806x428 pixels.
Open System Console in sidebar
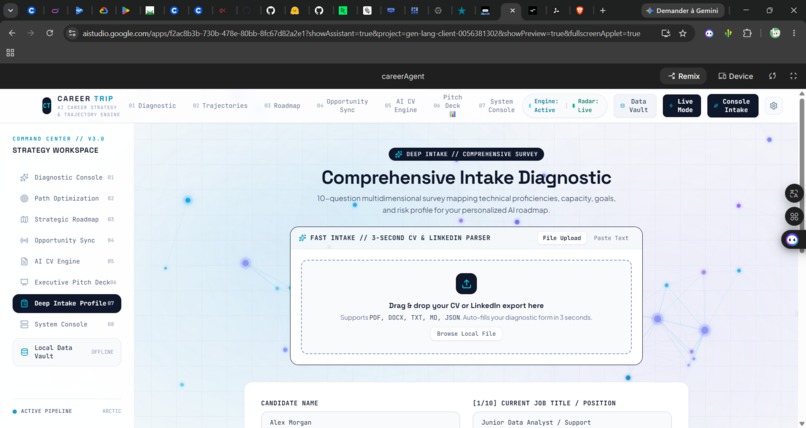[x=67, y=325]
